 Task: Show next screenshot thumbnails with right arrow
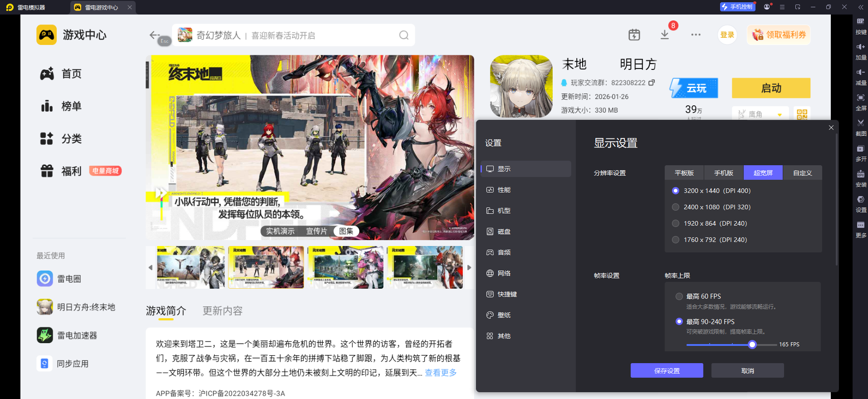pyautogui.click(x=469, y=267)
